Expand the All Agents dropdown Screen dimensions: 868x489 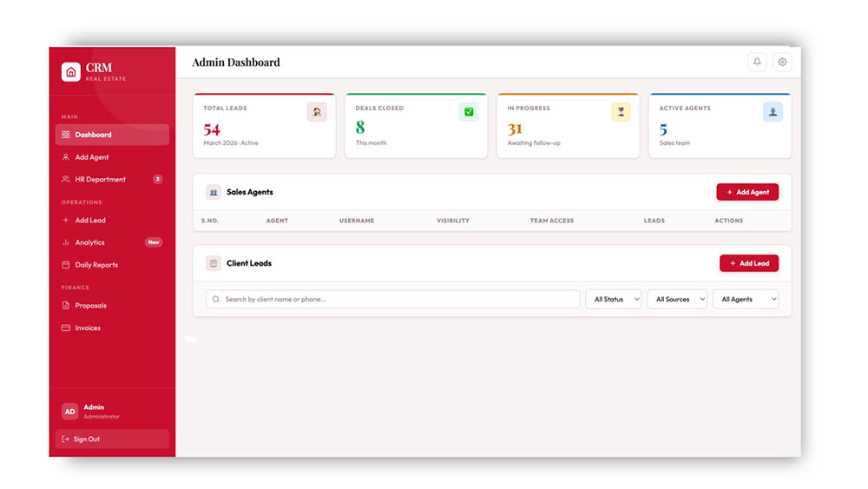746,299
